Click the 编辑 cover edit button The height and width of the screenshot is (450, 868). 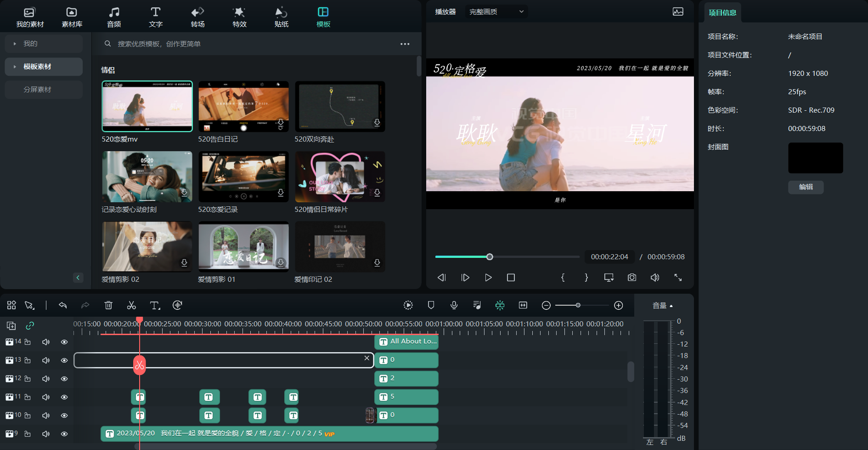click(x=806, y=187)
